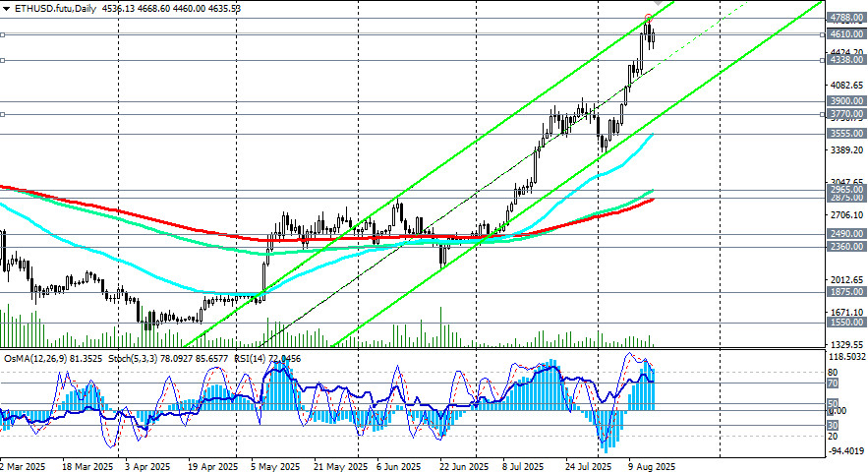Click the left anchor square of the 4610.00 line

point(3,34)
